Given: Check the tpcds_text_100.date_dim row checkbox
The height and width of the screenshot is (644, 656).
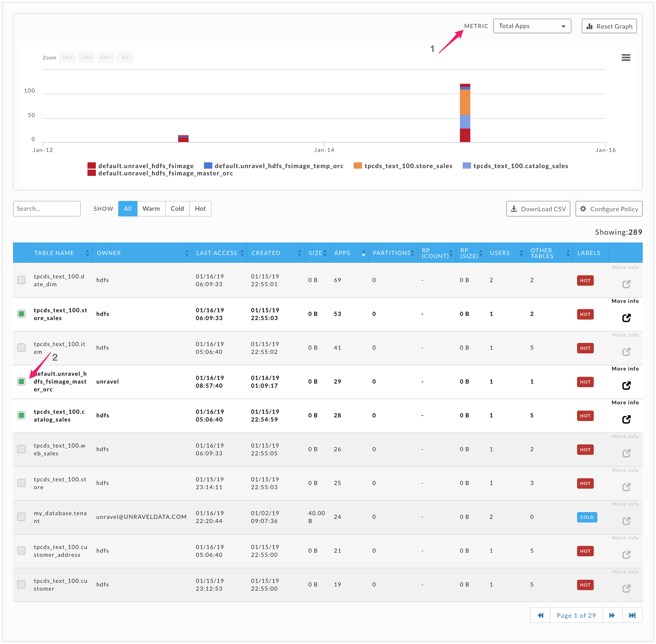Looking at the screenshot, I should pos(21,280).
